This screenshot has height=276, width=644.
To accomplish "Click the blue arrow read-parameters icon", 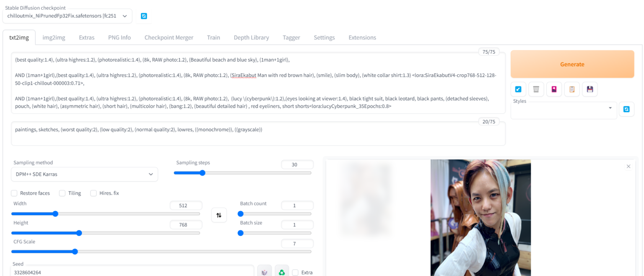I will [518, 89].
